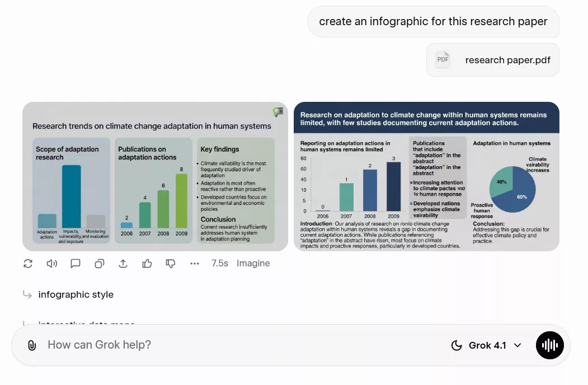Copy the response using the copy icon
This screenshot has width=588, height=385.
point(100,264)
